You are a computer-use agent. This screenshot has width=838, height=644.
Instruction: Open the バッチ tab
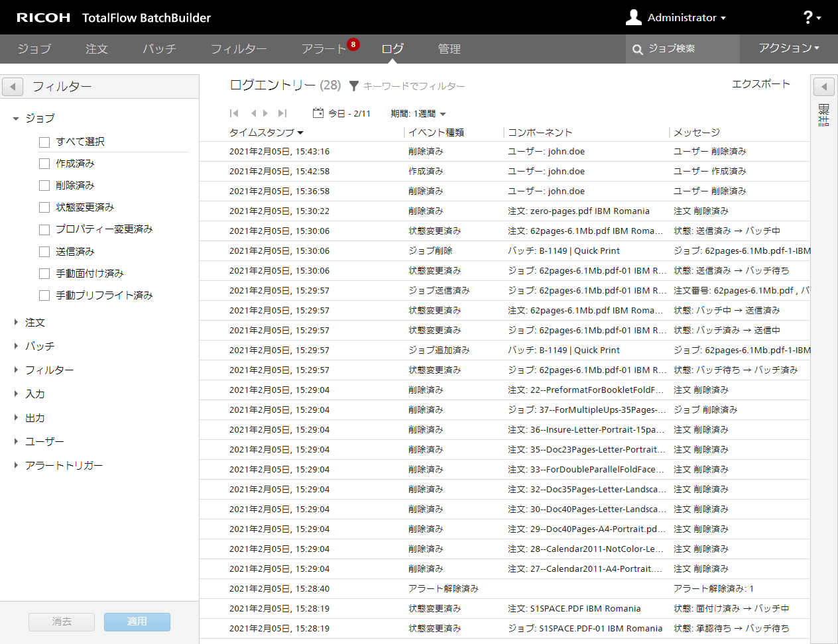(159, 49)
